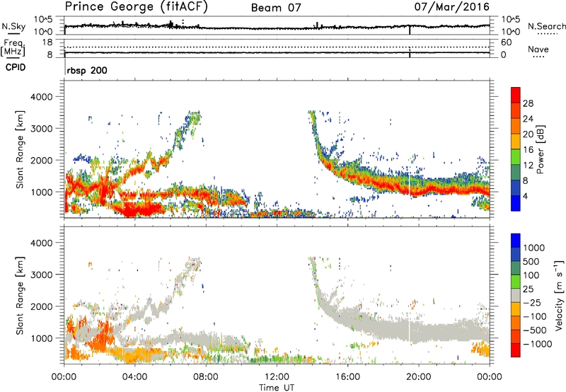Screen dimensions: 566x392
Task: Click the date '07/Mar/2016'
Action: coord(452,7)
